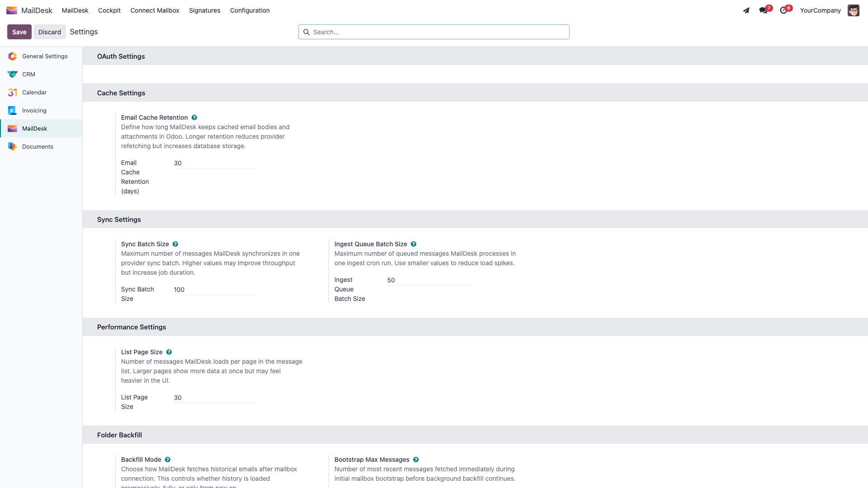Viewport: 868px width, 488px height.
Task: Click the CRM sidebar icon
Action: (12, 74)
